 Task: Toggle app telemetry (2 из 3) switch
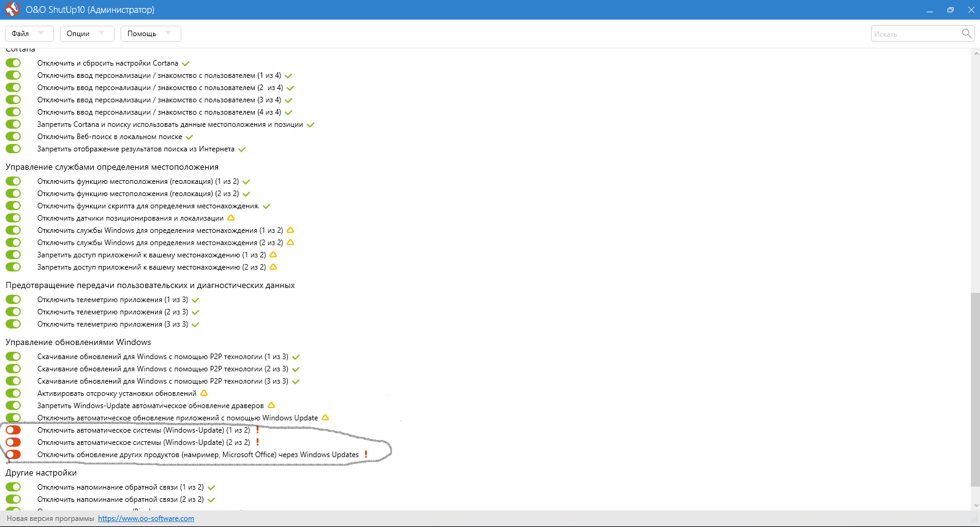(13, 311)
